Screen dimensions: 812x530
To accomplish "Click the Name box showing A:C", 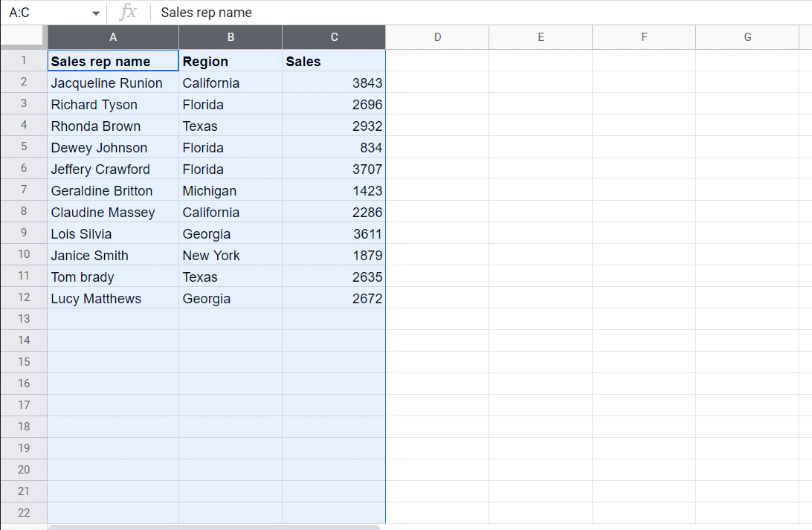I will tap(45, 13).
